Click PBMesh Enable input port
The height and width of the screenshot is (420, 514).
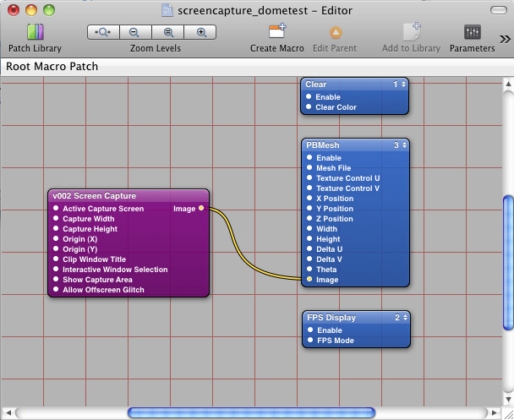[x=309, y=157]
